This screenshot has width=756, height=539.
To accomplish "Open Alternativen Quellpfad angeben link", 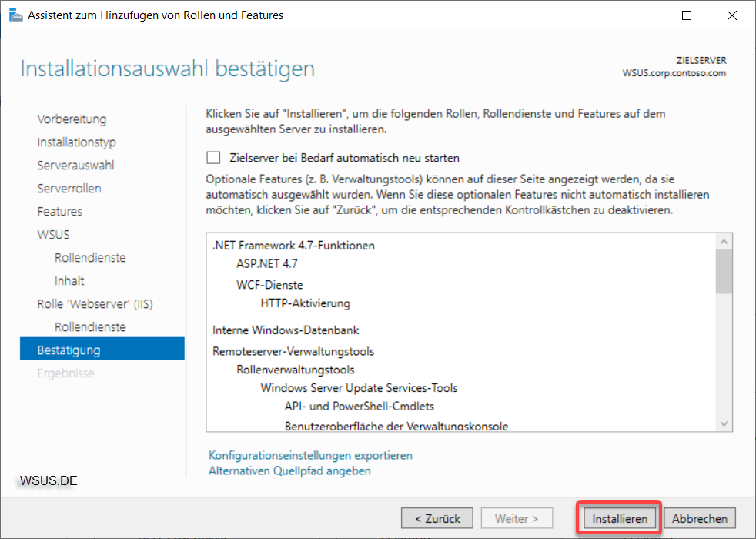I will coord(289,470).
